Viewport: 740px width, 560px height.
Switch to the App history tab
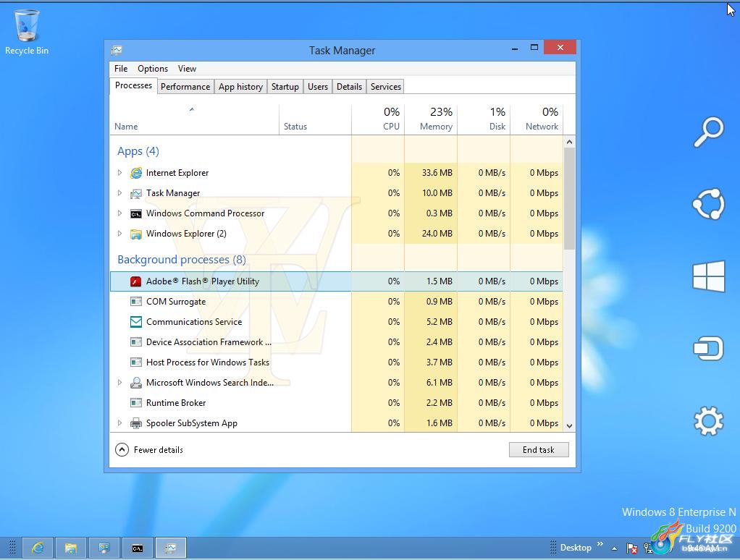pos(240,87)
